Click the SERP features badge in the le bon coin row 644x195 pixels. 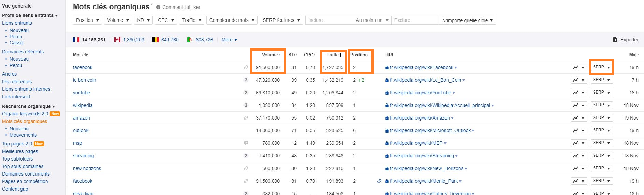pyautogui.click(x=246, y=80)
